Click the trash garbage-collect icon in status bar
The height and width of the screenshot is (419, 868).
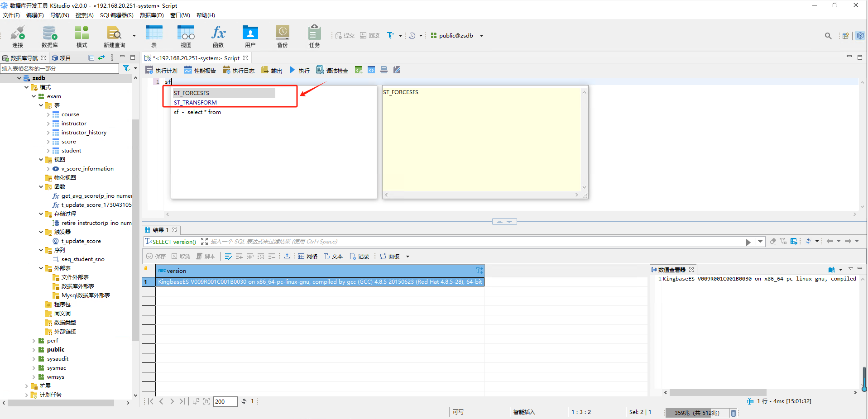coord(734,413)
